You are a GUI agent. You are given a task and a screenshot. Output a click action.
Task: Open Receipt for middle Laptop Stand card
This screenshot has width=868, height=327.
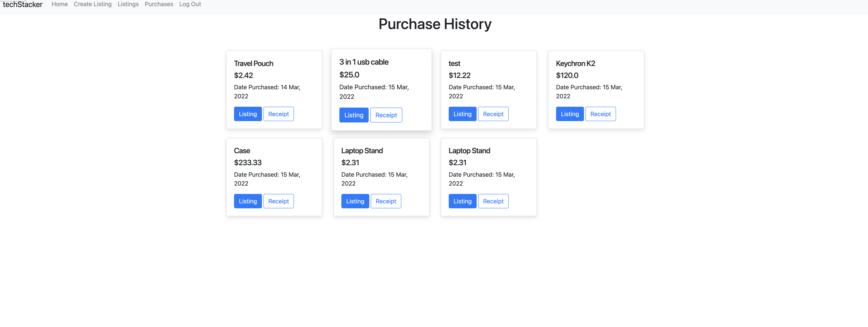(386, 201)
